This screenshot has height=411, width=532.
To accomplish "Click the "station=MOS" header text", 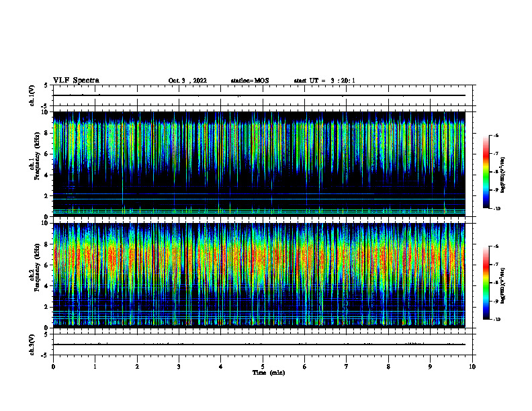I will coord(250,81).
